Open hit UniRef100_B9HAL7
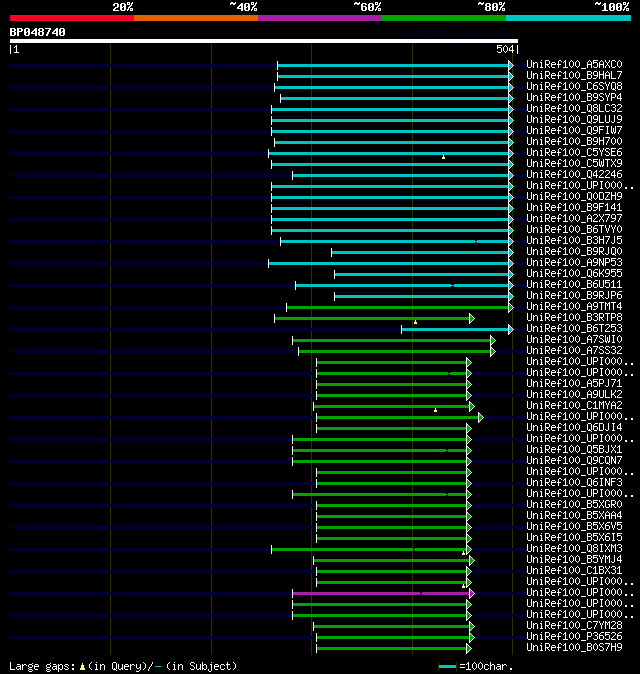 574,75
